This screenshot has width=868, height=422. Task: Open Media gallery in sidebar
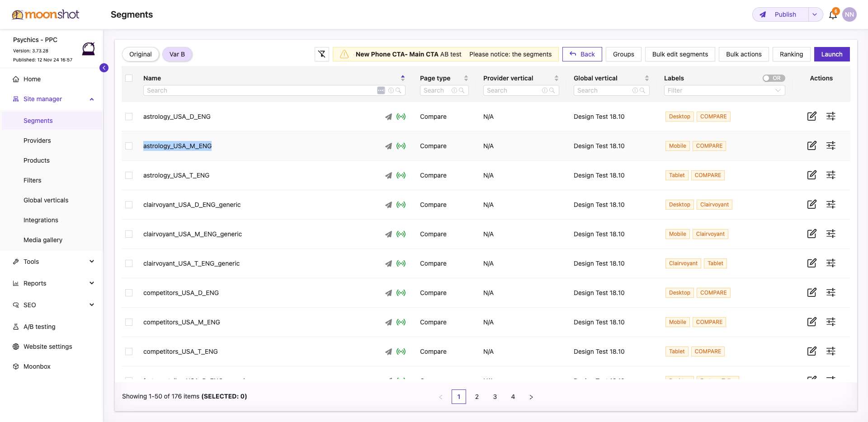tap(43, 240)
